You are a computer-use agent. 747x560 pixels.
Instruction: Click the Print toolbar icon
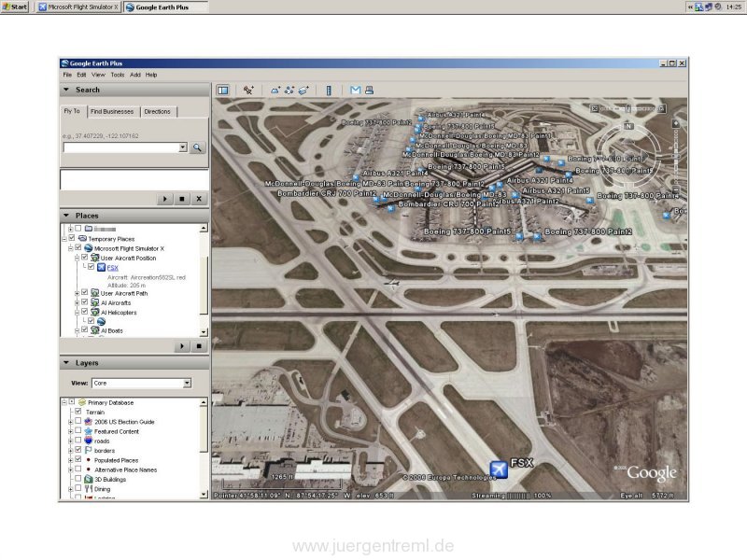369,90
